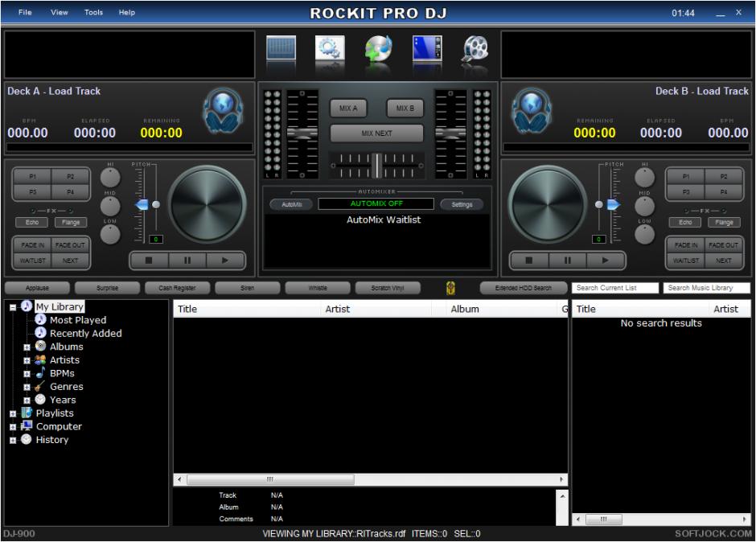Viewport: 756px width, 542px height.
Task: Expand the BPMs node
Action: 27,374
